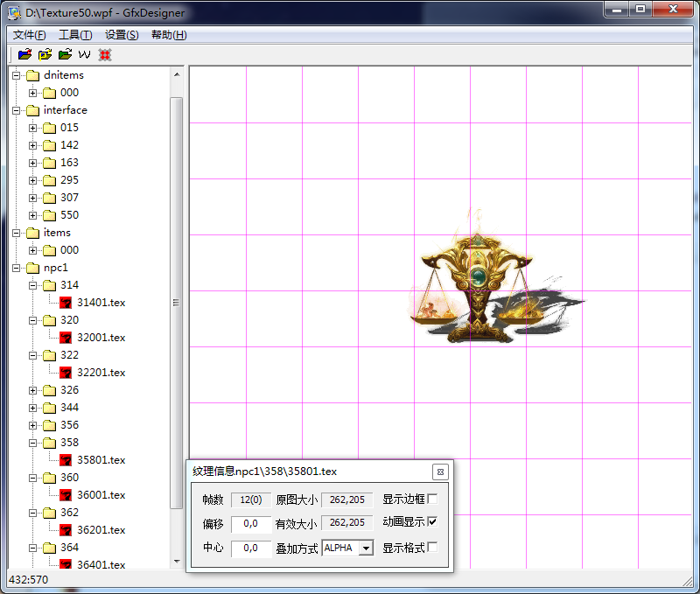Uncheck the 动画显示 checkbox
The image size is (700, 594).
click(432, 521)
